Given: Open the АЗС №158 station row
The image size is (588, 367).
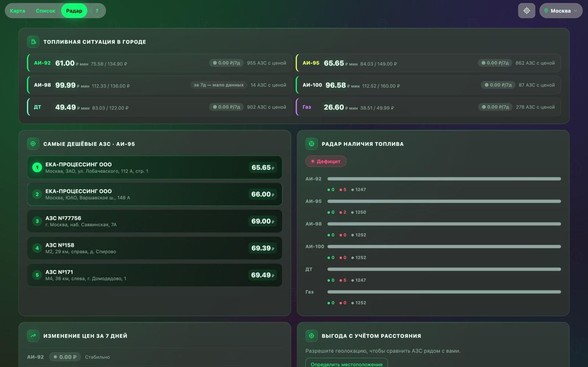Looking at the screenshot, I should [x=155, y=248].
